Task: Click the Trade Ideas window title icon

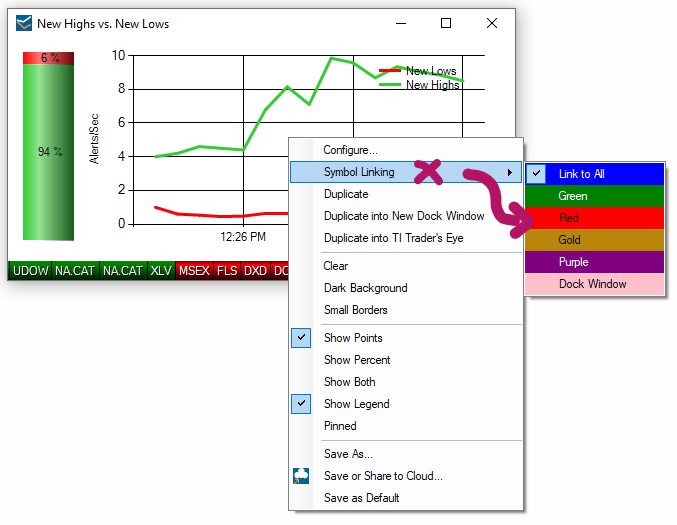Action: point(24,23)
